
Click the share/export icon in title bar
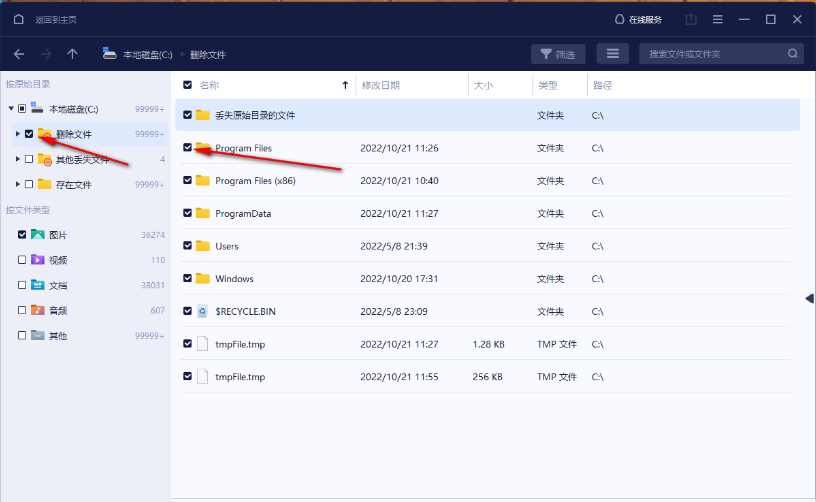click(691, 19)
